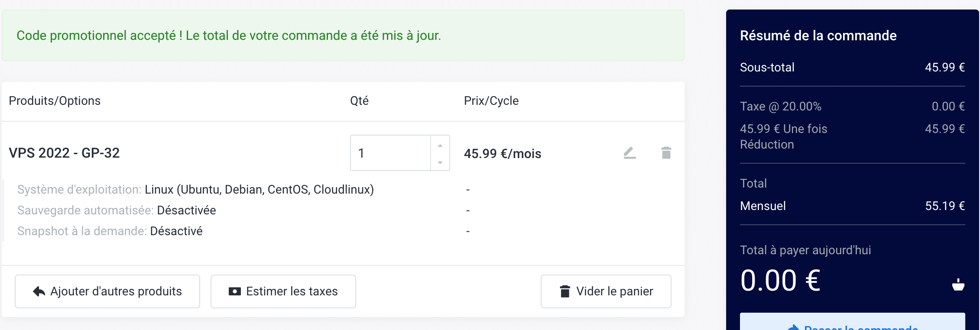The width and height of the screenshot is (980, 330).
Task: Edit the VPS 2022 - GP-32 configuration
Action: coord(630,153)
